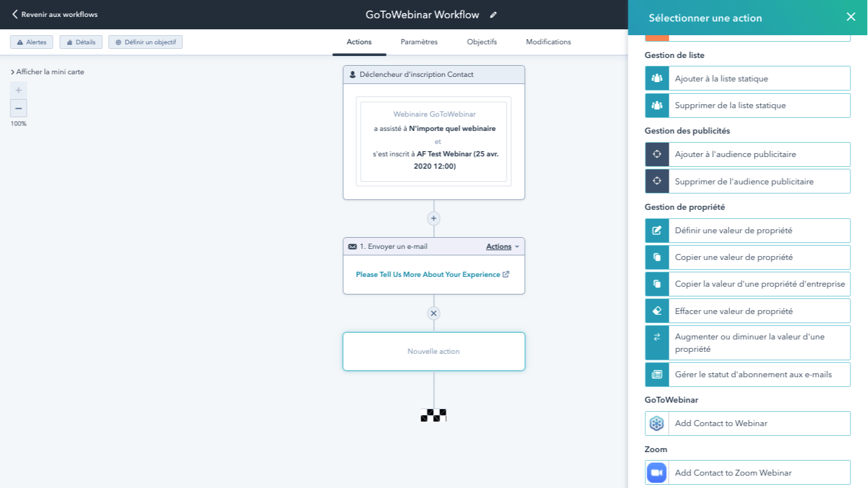Choose Ajouter à la liste statique
Viewport: 868px width, 488px height.
click(x=748, y=78)
